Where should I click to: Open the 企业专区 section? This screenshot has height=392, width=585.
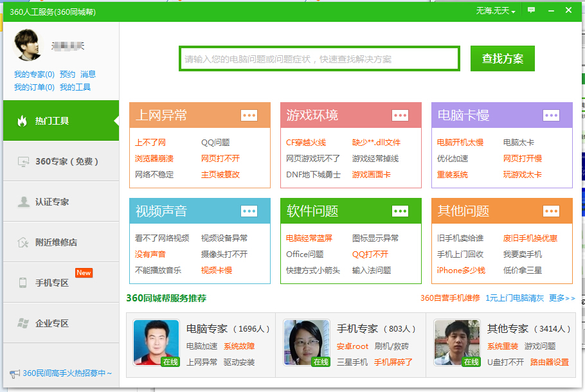click(61, 323)
